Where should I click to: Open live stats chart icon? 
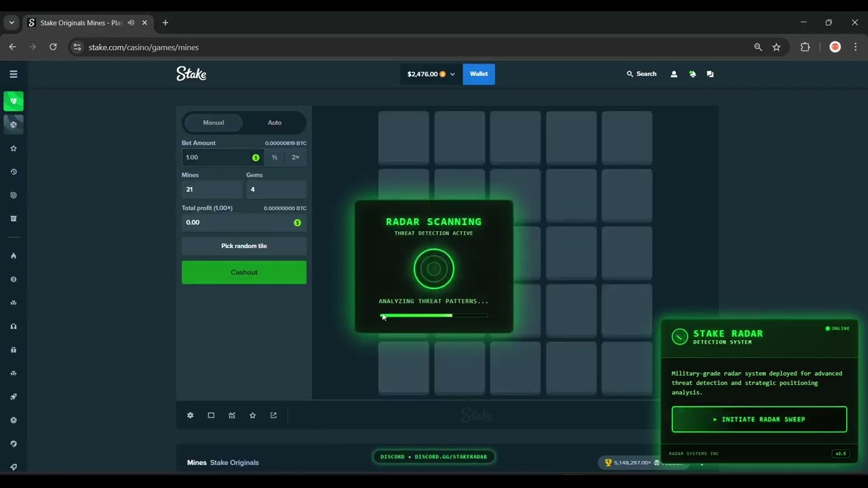232,415
